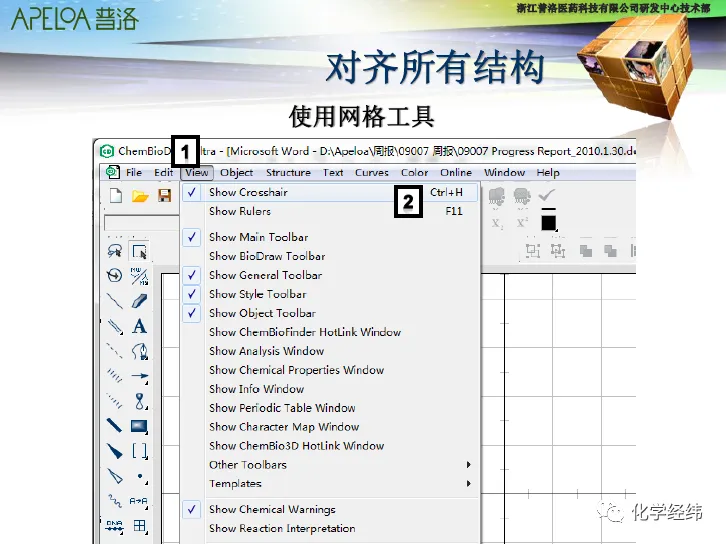
Task: Choose Show ChemBioFinder HotLink Window
Action: pyautogui.click(x=329, y=332)
